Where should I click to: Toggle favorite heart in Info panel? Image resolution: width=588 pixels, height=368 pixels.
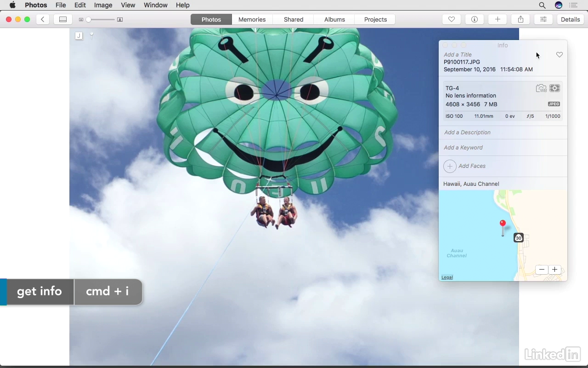(x=559, y=55)
